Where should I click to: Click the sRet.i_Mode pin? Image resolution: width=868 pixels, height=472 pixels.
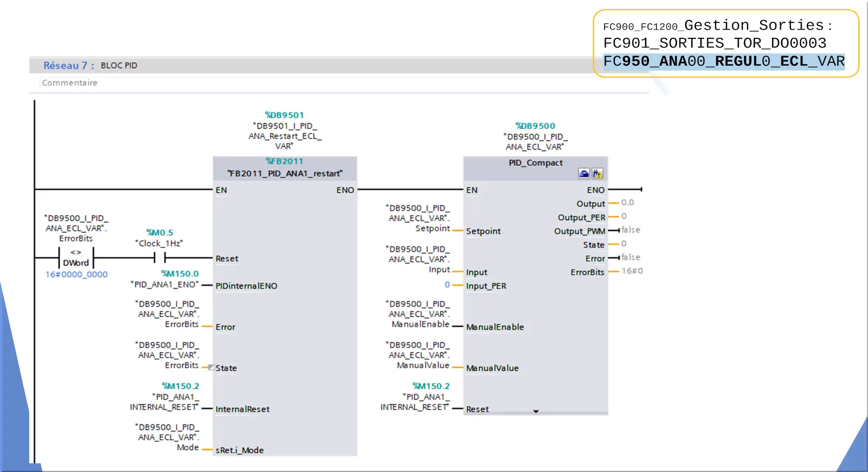[x=239, y=450]
